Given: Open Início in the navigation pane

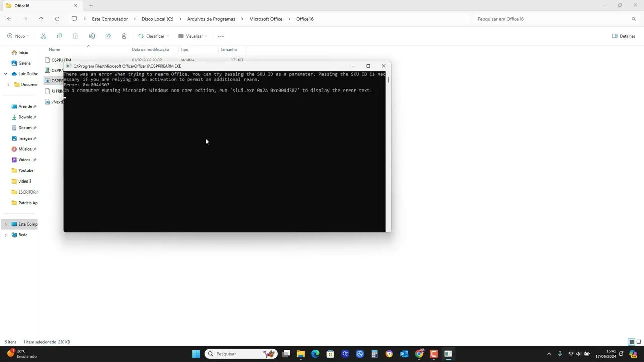Looking at the screenshot, I should (x=20, y=53).
